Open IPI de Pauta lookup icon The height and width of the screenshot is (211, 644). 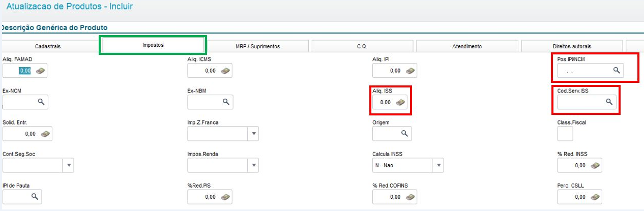tap(35, 196)
